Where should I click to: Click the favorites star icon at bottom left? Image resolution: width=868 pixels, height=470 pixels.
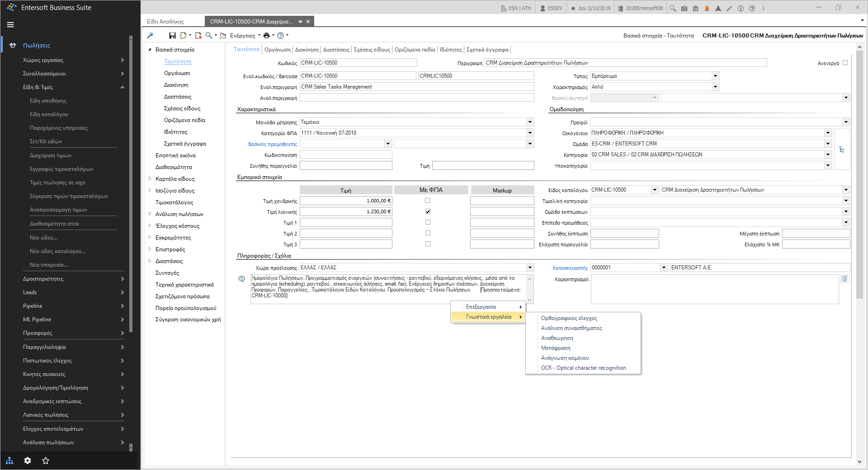(46, 461)
